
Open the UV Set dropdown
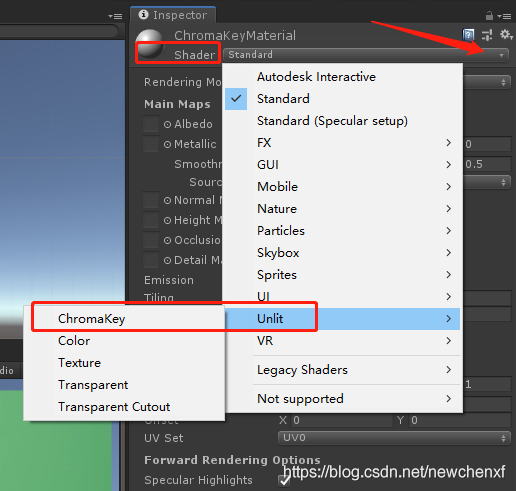pyautogui.click(x=394, y=438)
